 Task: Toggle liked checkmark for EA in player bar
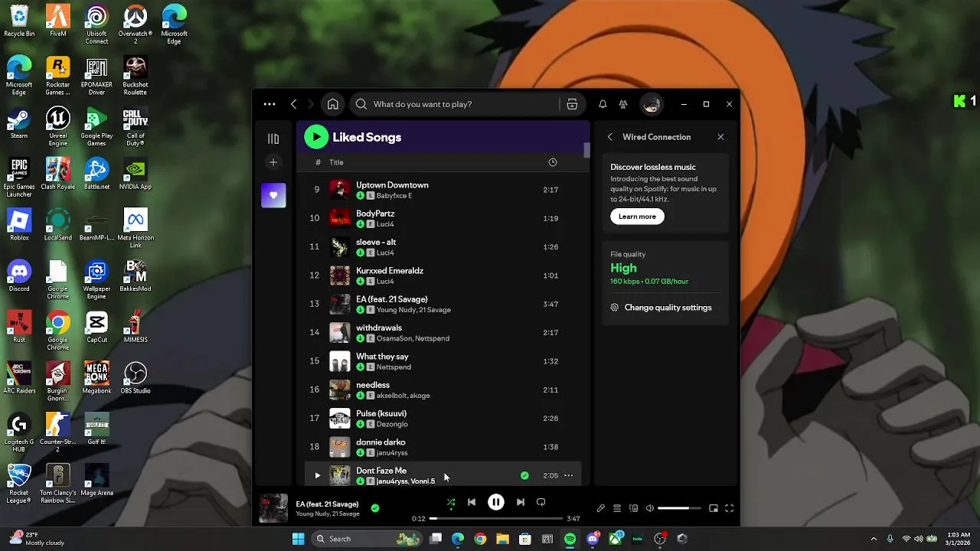pyautogui.click(x=375, y=507)
